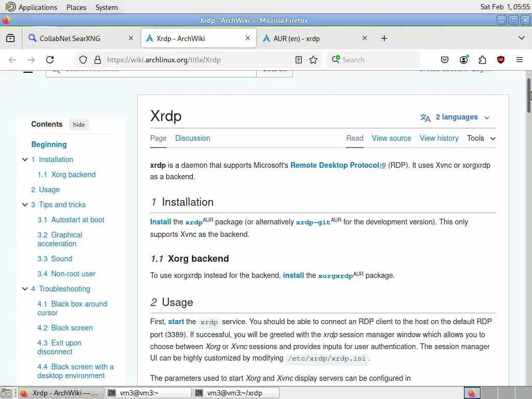
Task: Click the start link in Usage section
Action: [176, 322]
